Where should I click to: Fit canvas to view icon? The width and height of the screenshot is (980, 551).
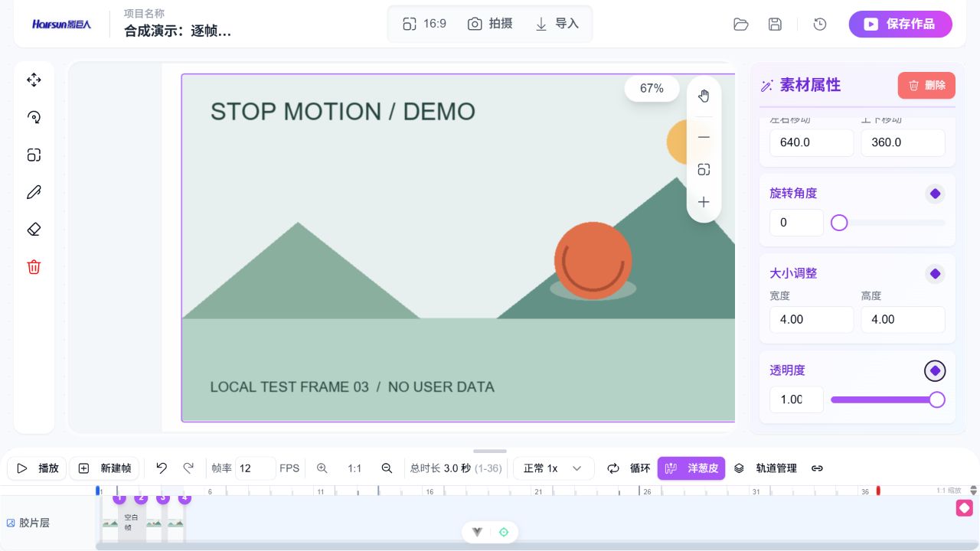(704, 170)
